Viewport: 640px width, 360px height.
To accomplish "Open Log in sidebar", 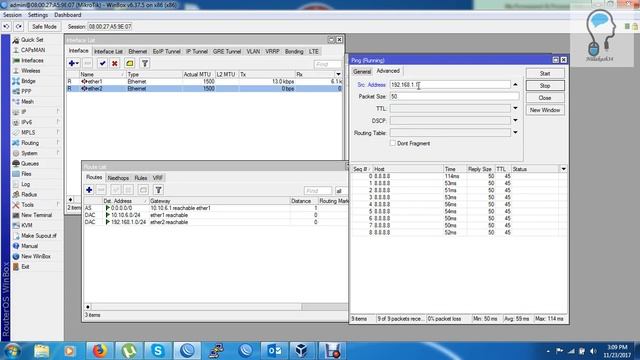I will click(x=25, y=184).
